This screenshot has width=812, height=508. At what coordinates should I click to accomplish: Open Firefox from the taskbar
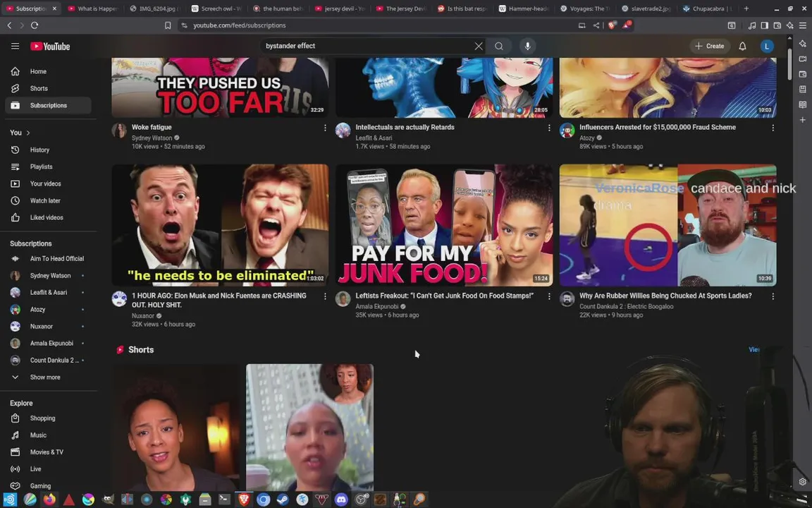pos(49,500)
